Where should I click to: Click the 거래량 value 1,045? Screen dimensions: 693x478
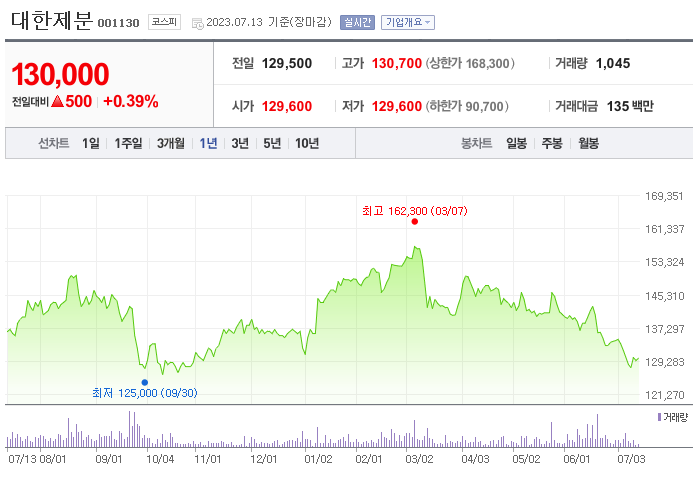coord(613,63)
